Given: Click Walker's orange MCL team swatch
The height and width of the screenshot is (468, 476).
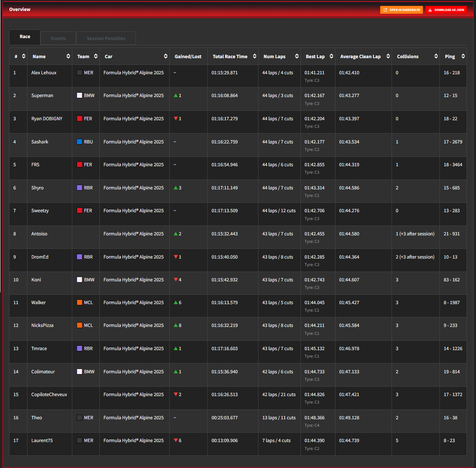Looking at the screenshot, I should pyautogui.click(x=79, y=303).
